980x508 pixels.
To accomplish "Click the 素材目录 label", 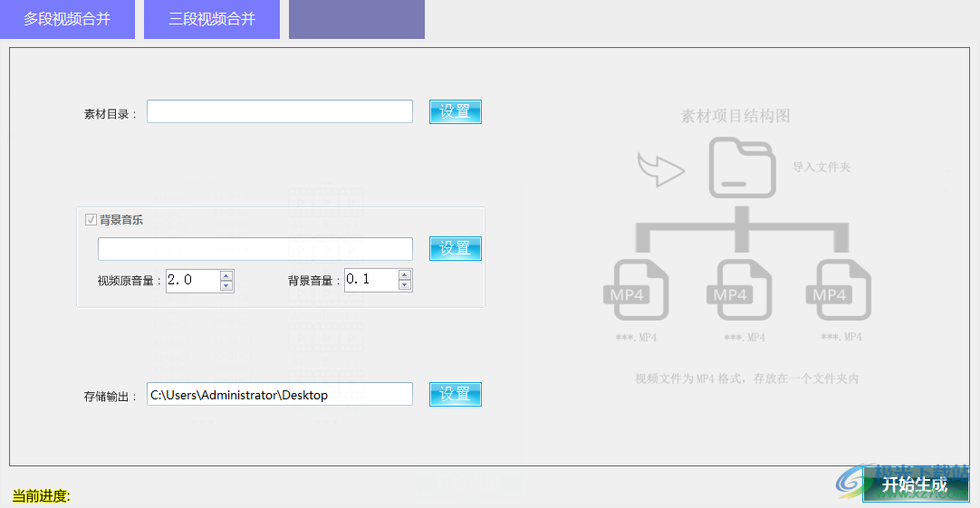I will (x=110, y=114).
